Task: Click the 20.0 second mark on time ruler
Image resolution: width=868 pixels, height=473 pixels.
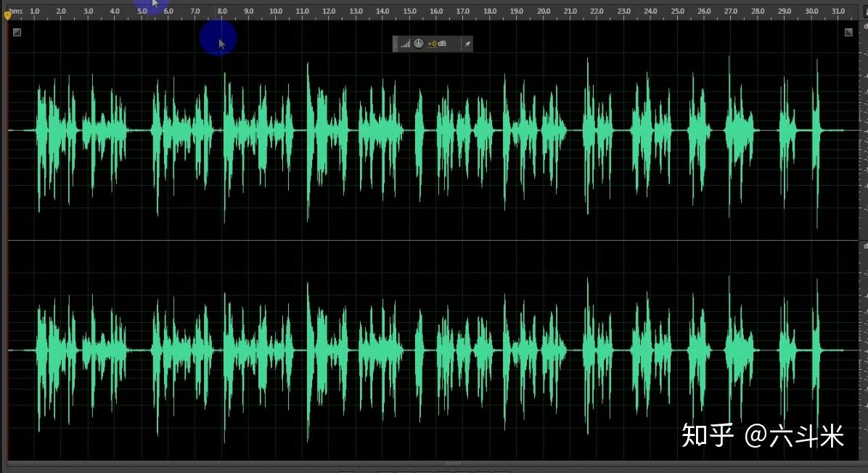Action: click(x=544, y=11)
